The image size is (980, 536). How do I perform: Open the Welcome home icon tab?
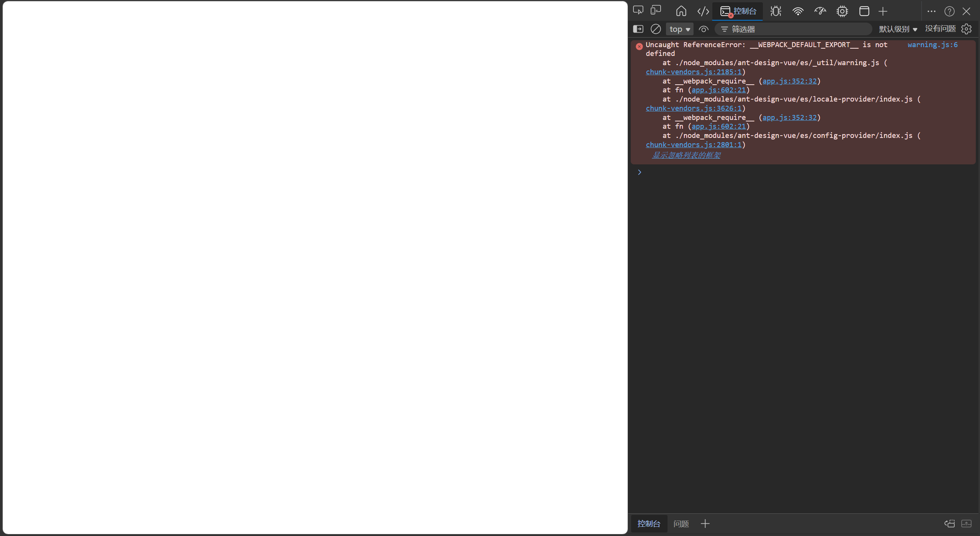[681, 11]
